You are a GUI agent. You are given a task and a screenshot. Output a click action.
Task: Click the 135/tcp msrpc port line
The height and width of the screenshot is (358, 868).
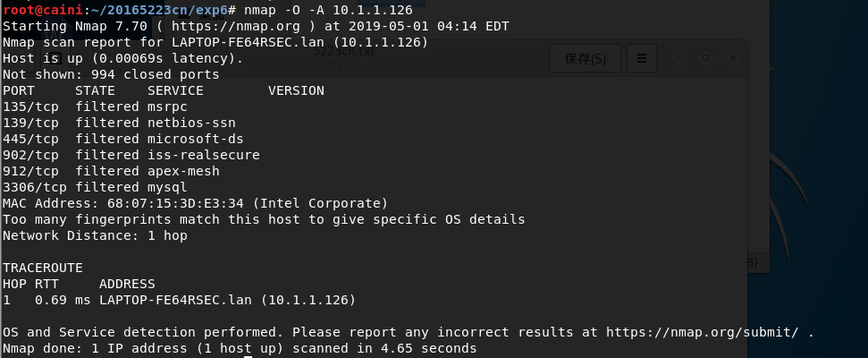(x=95, y=107)
